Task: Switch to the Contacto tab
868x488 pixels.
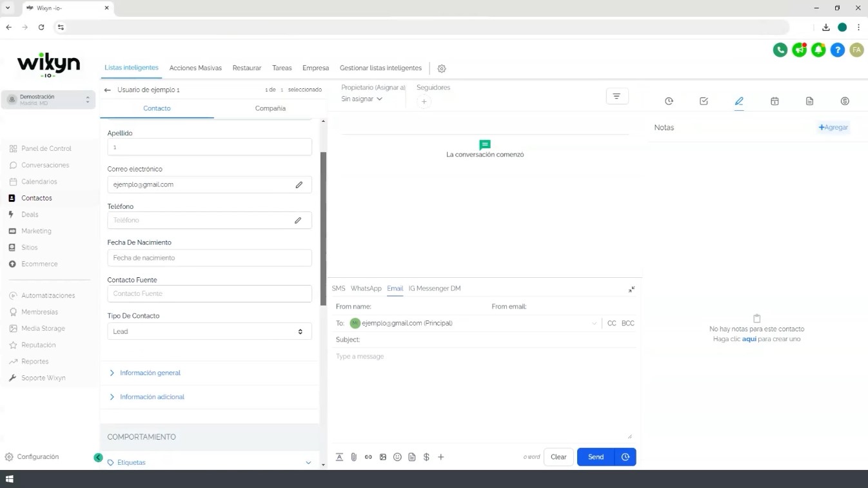Action: (157, 108)
